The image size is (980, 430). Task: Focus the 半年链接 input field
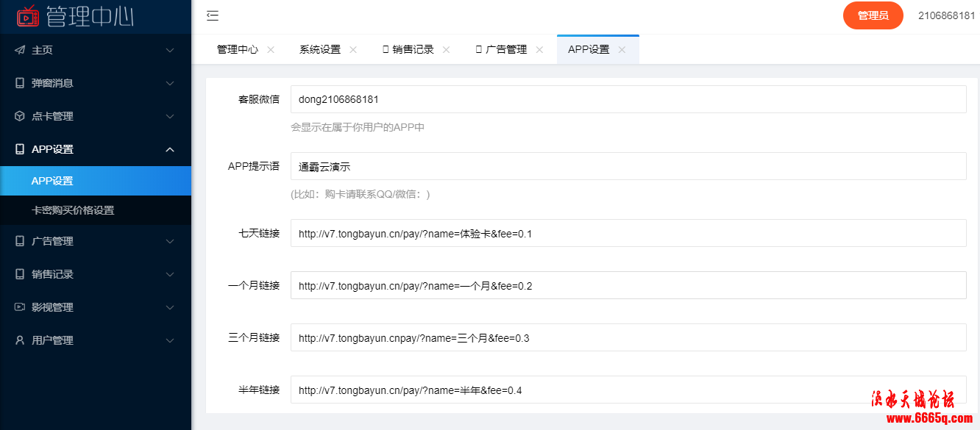click(x=628, y=390)
